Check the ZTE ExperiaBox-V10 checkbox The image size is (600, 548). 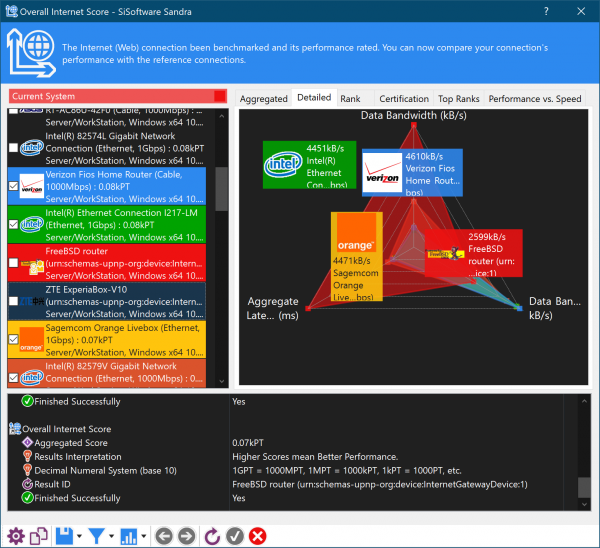(x=13, y=301)
